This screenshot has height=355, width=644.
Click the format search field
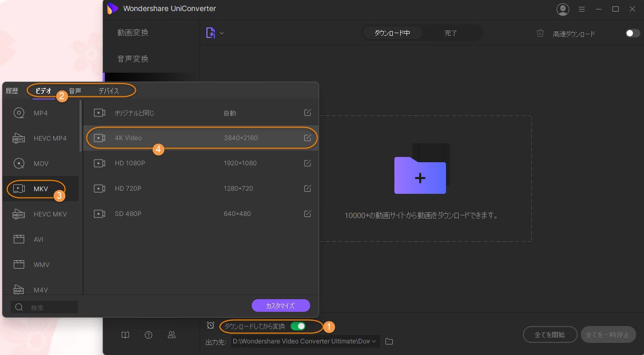(x=44, y=307)
